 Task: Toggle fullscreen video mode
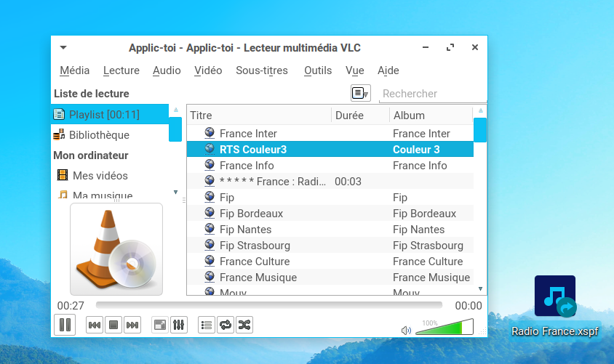[160, 325]
